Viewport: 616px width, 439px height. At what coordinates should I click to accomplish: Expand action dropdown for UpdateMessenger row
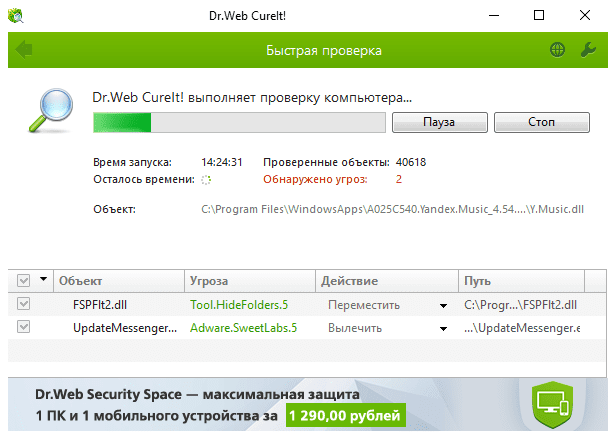point(442,329)
